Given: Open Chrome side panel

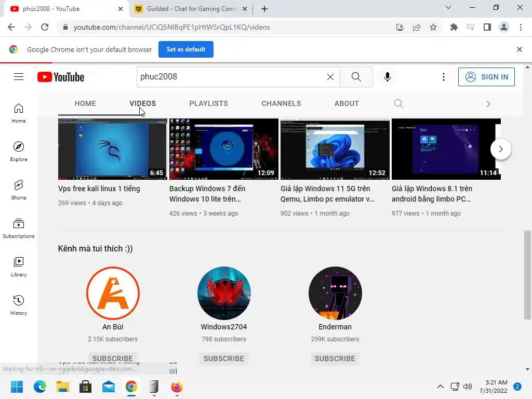Looking at the screenshot, I should point(487,27).
